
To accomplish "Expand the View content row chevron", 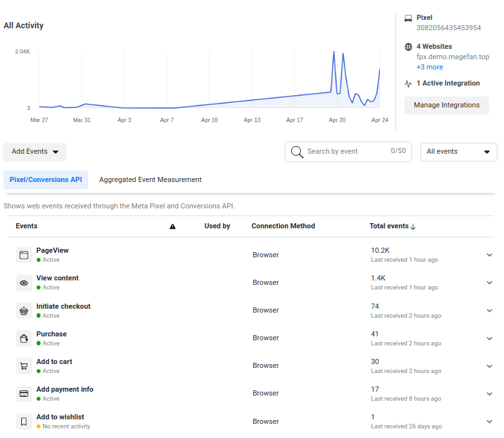I will [490, 283].
